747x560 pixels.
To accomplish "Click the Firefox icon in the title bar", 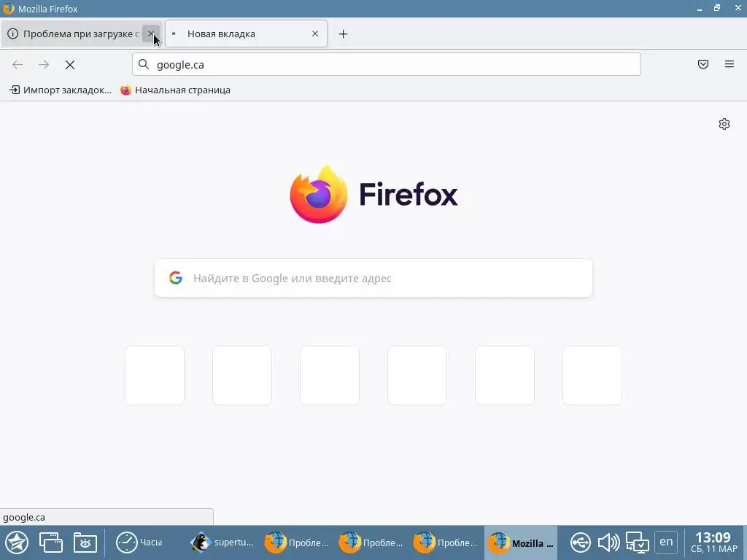I will [9, 9].
